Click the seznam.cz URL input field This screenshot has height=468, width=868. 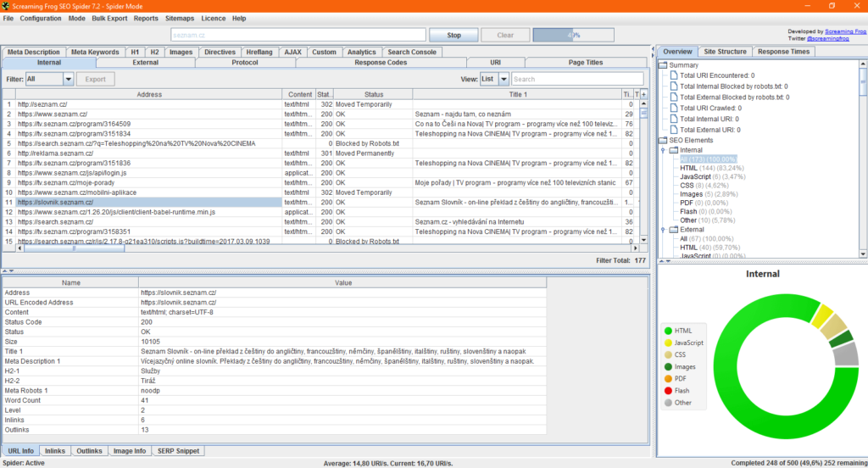tap(298, 35)
